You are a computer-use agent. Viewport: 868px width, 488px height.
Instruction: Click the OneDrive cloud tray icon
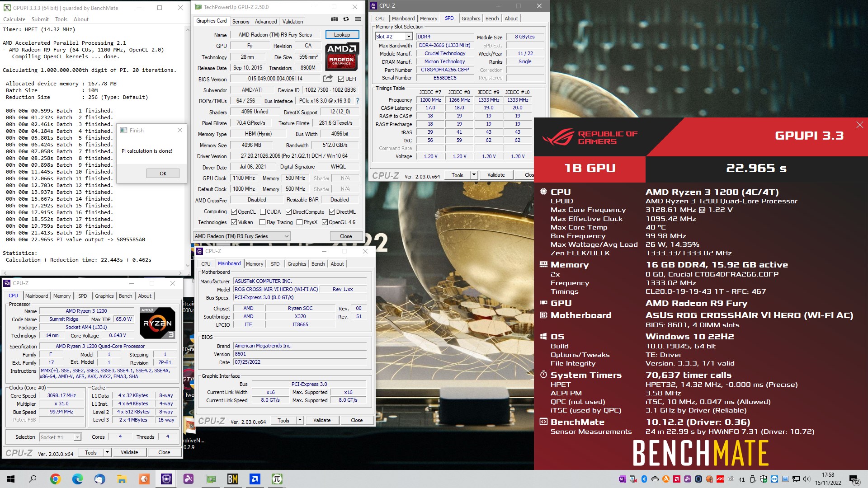655,479
